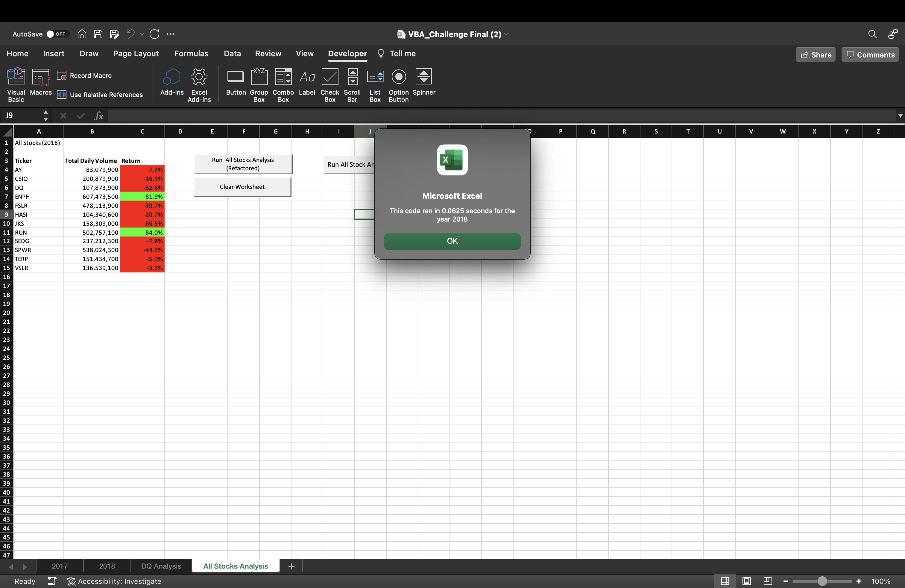Image resolution: width=905 pixels, height=588 pixels.
Task: Insert a List Box control
Action: 375,77
